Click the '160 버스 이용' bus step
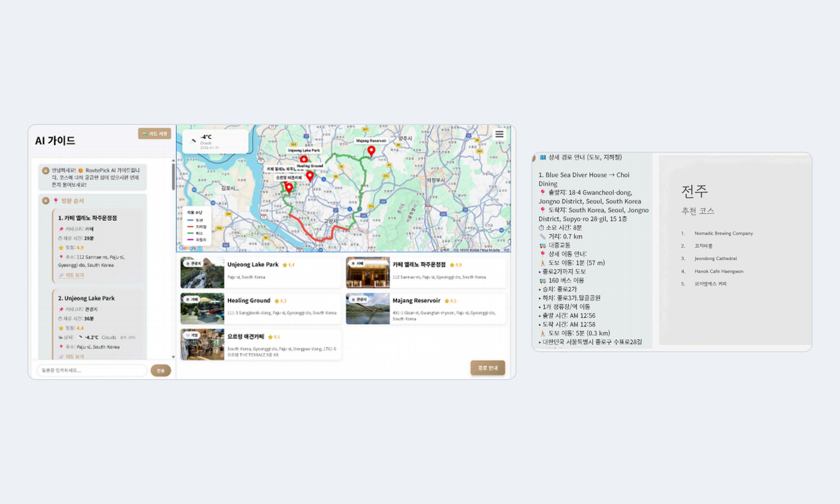The width and height of the screenshot is (840, 504). point(566,280)
